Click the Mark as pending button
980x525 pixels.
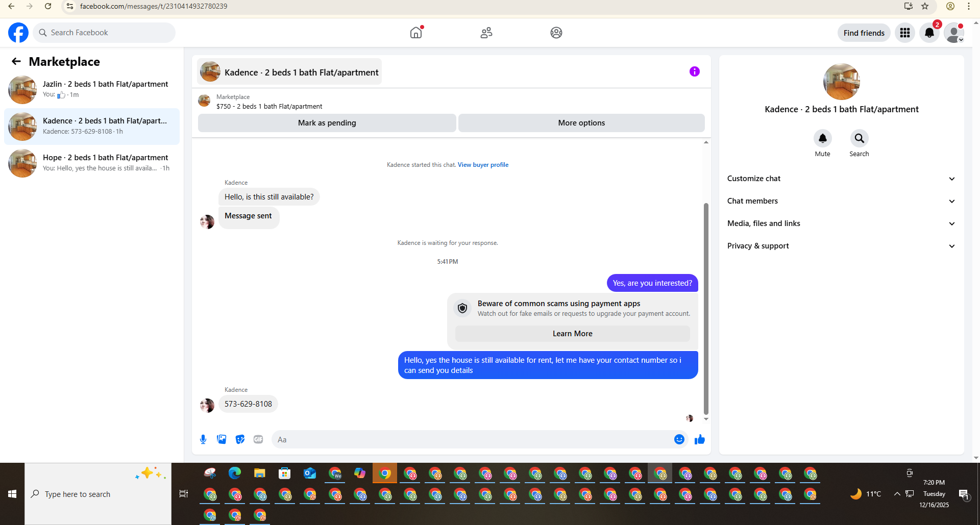click(327, 123)
